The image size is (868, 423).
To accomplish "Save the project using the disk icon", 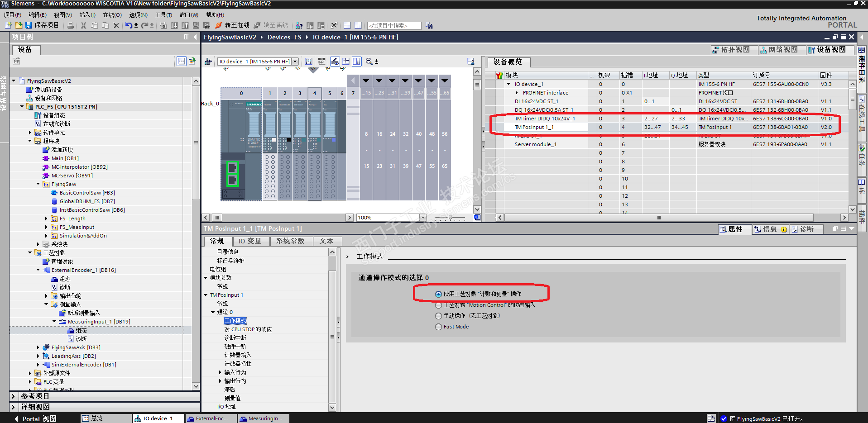I will pos(28,25).
